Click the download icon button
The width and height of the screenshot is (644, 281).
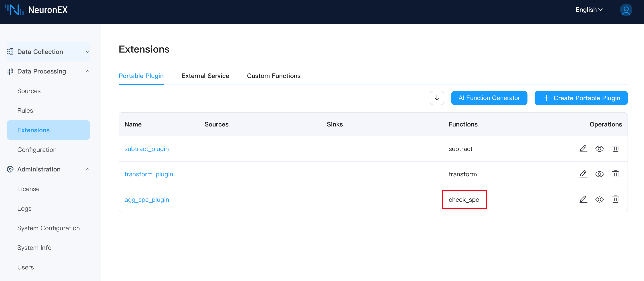pos(437,98)
